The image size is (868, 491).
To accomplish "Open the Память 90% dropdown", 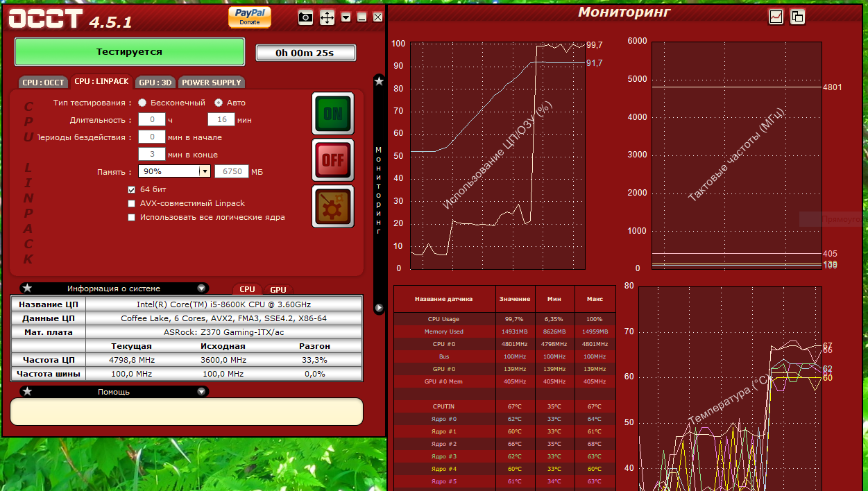I will click(x=204, y=171).
